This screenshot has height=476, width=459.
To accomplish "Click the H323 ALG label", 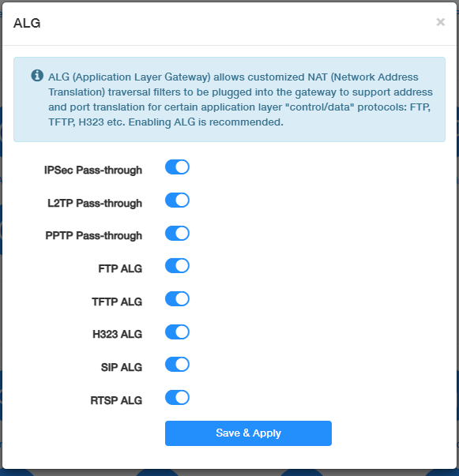I will click(117, 335).
